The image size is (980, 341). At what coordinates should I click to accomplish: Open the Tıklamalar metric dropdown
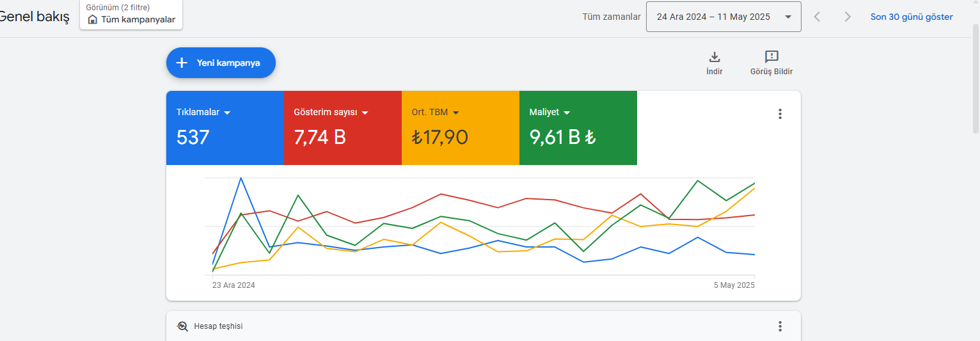203,112
